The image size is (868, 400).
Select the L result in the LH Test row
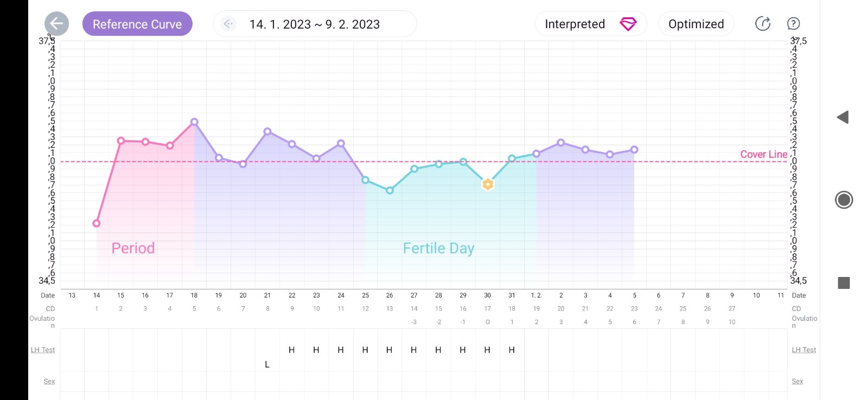coord(267,365)
